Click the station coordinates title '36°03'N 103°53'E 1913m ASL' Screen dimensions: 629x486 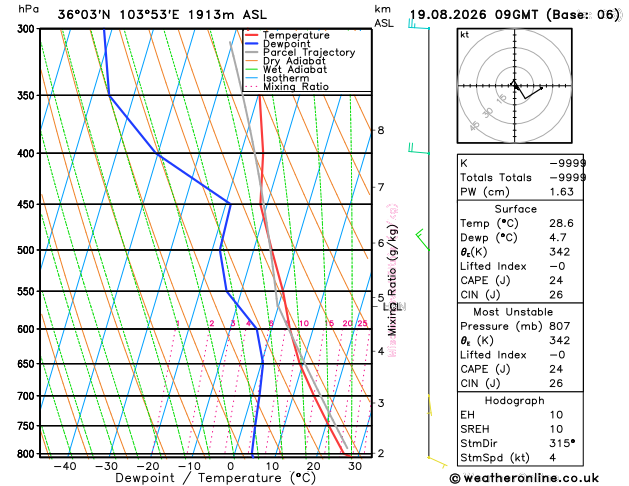click(x=162, y=15)
